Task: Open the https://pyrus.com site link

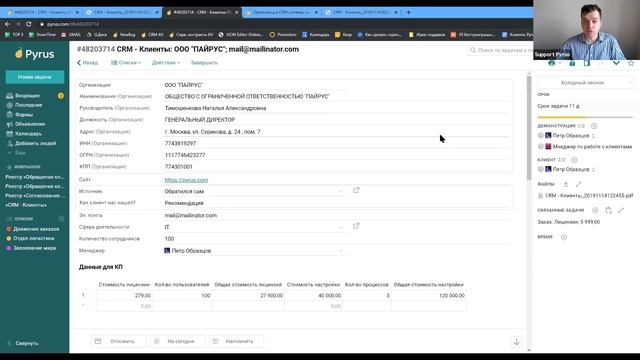Action: pyautogui.click(x=186, y=180)
